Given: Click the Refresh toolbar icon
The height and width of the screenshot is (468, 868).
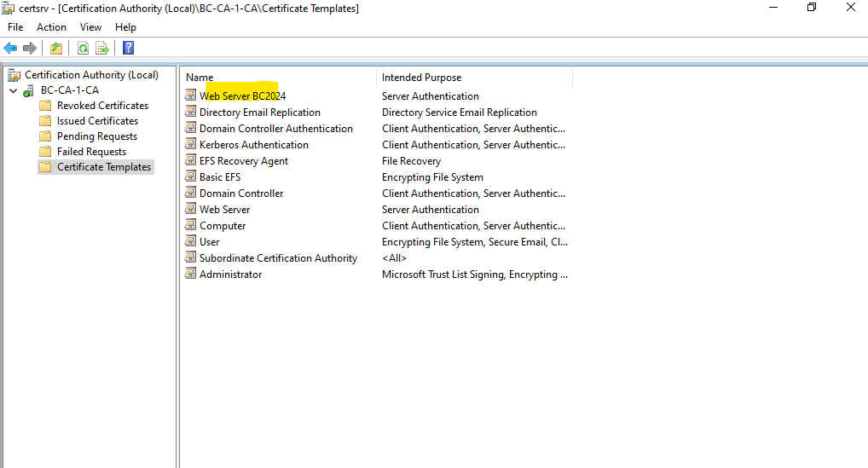Looking at the screenshot, I should 83,48.
